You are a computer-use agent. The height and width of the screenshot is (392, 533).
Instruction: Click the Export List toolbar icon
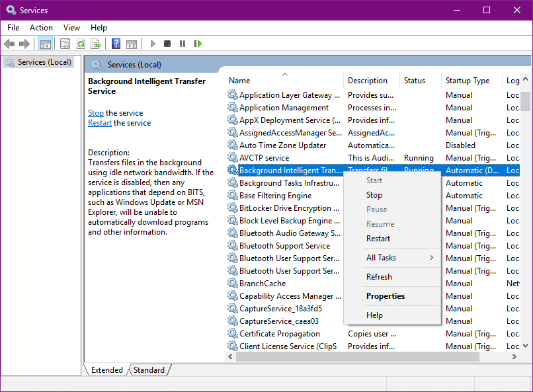(x=97, y=44)
